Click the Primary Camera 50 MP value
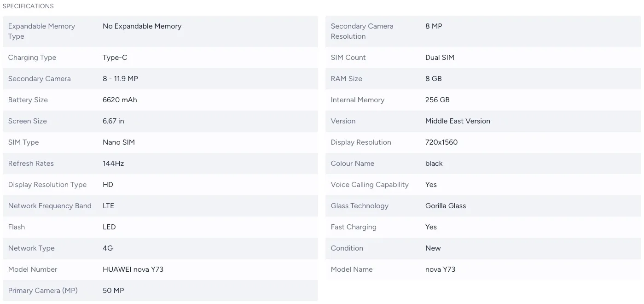The height and width of the screenshot is (304, 644). (x=113, y=291)
